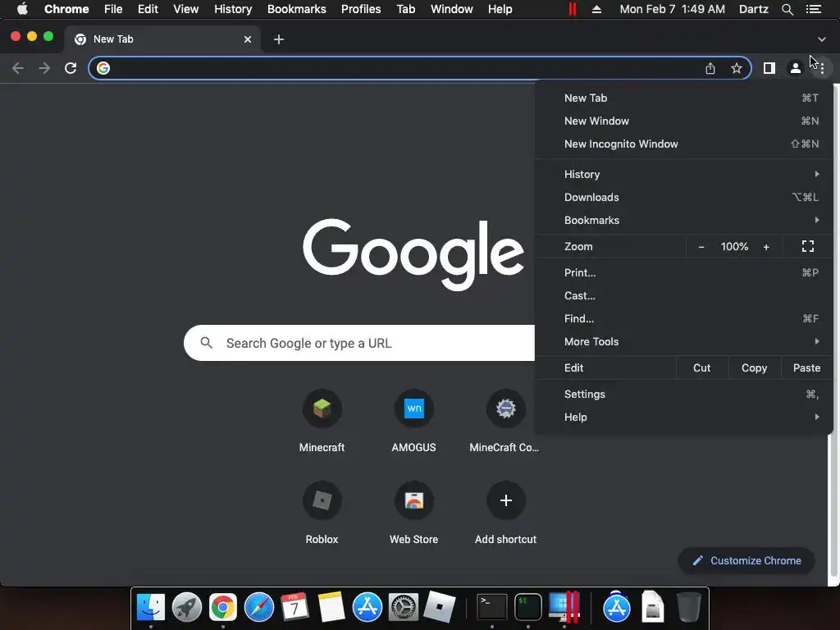This screenshot has width=840, height=630.
Task: Close the New Tab tab
Action: [248, 39]
